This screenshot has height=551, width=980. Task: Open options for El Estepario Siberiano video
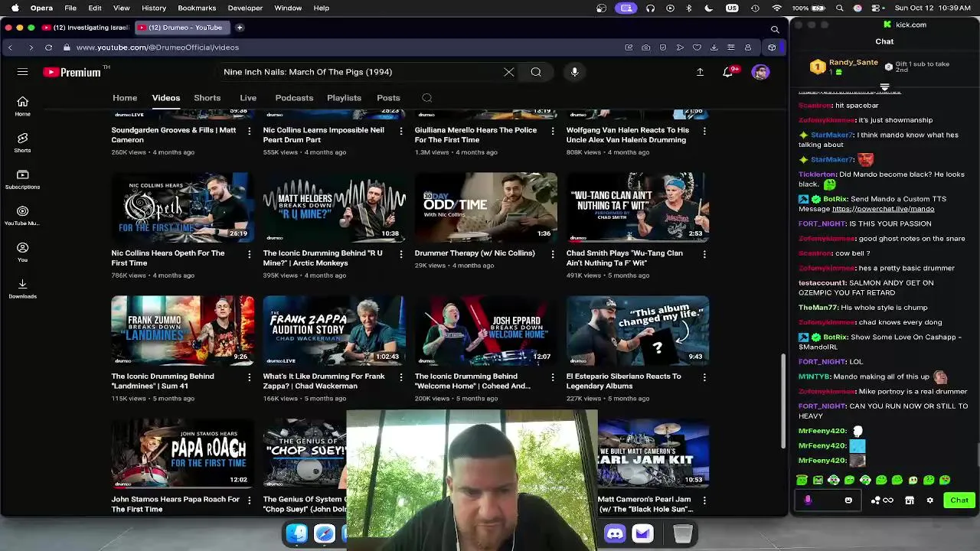[x=704, y=377]
